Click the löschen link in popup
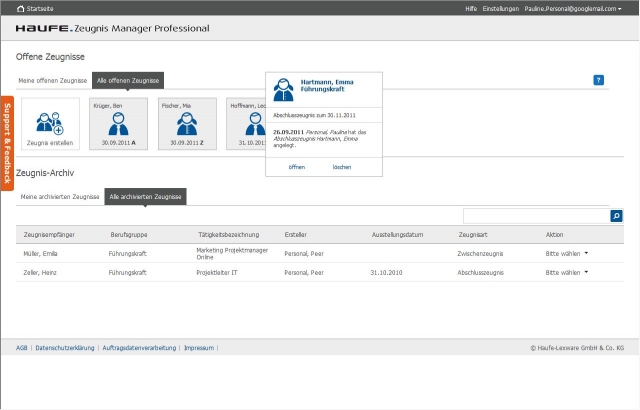The image size is (640, 410). 342,167
